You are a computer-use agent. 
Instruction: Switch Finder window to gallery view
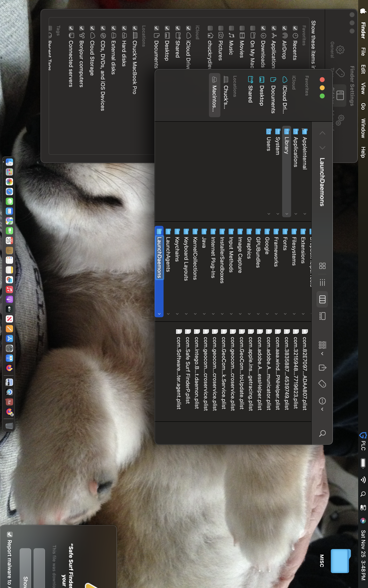(322, 316)
